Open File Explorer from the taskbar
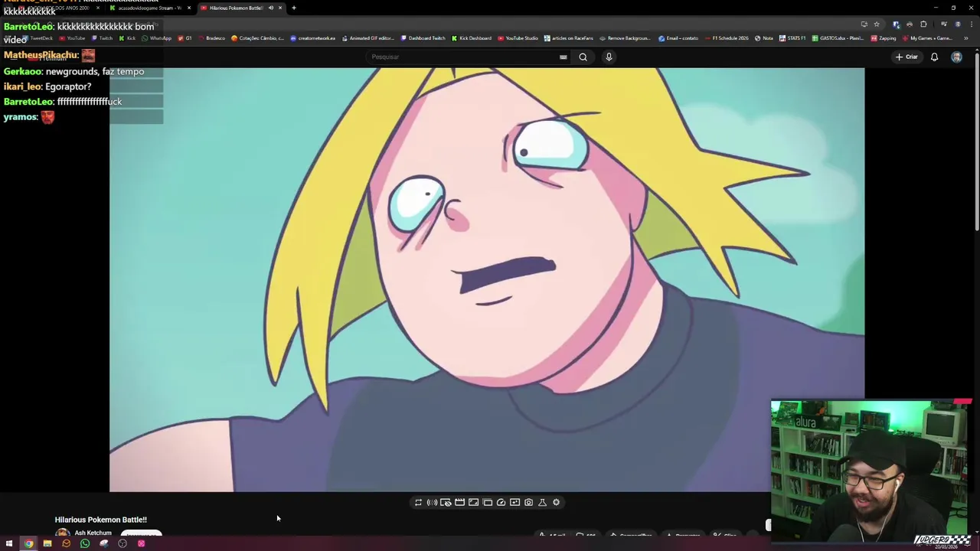 click(47, 543)
